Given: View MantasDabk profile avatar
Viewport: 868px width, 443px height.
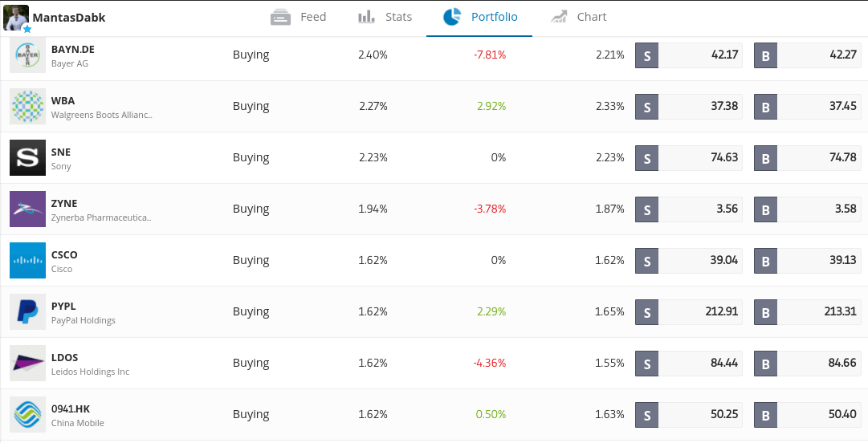Looking at the screenshot, I should click(16, 18).
